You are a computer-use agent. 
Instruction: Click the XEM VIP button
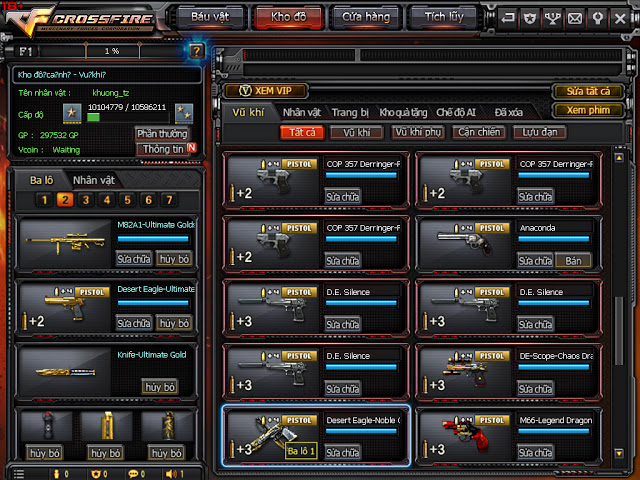pos(265,91)
